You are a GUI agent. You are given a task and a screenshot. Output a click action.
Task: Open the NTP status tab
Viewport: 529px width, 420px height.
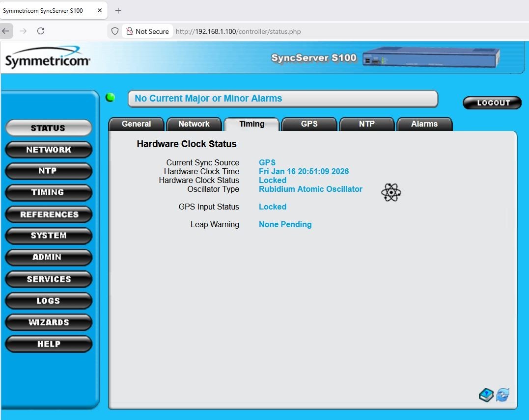[x=367, y=124]
